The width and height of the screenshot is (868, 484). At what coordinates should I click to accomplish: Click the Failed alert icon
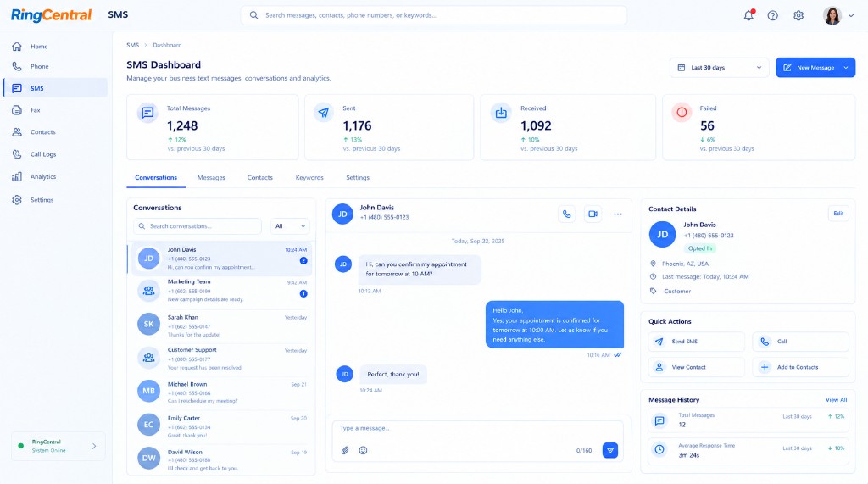point(682,113)
